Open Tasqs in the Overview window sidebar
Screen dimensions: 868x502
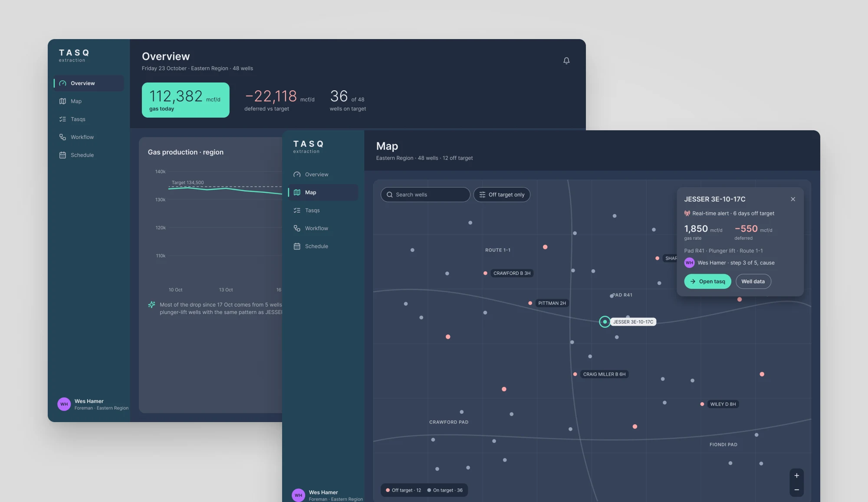pyautogui.click(x=89, y=119)
